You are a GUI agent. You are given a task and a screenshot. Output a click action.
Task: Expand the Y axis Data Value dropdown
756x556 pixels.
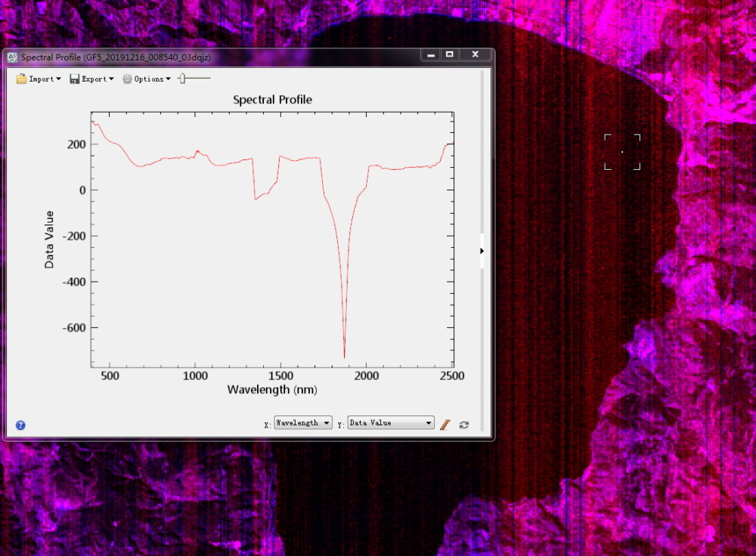click(391, 423)
